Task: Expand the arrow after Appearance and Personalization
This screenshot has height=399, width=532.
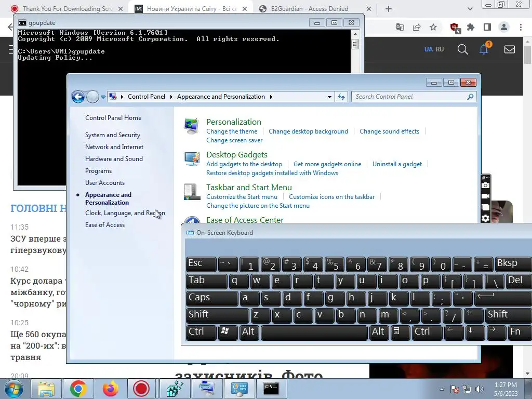Action: pyautogui.click(x=271, y=97)
